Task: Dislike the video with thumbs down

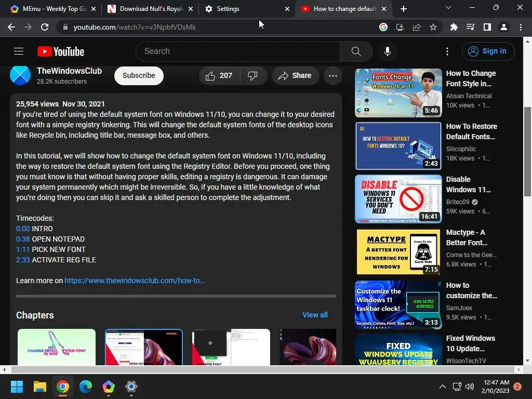Action: (x=252, y=76)
